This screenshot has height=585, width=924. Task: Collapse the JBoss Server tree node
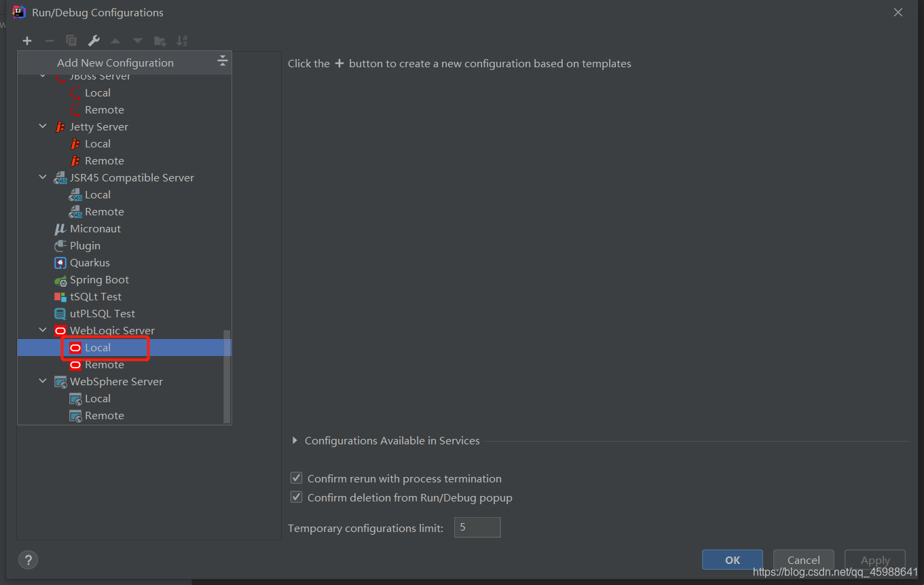point(43,77)
